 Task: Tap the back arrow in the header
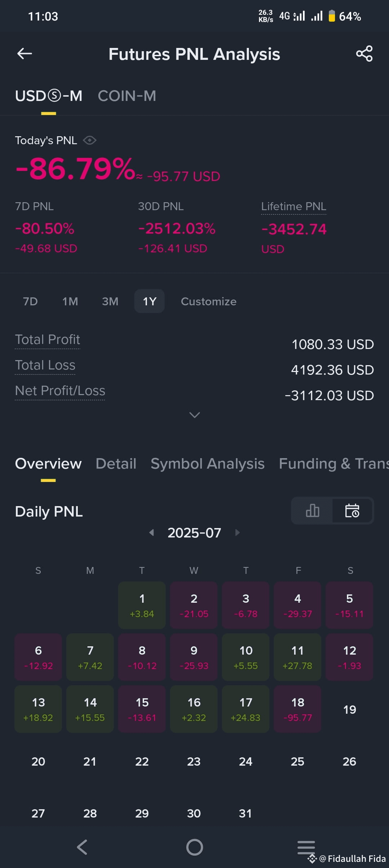24,54
